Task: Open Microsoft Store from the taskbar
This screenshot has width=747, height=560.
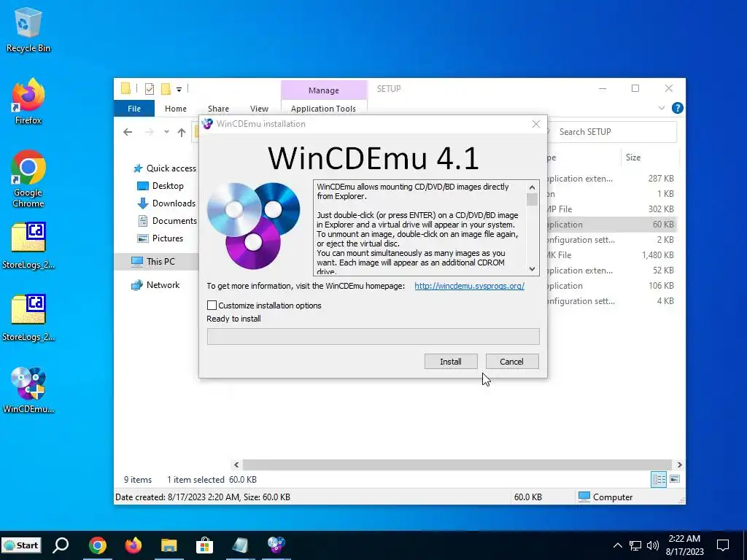Action: click(x=204, y=545)
